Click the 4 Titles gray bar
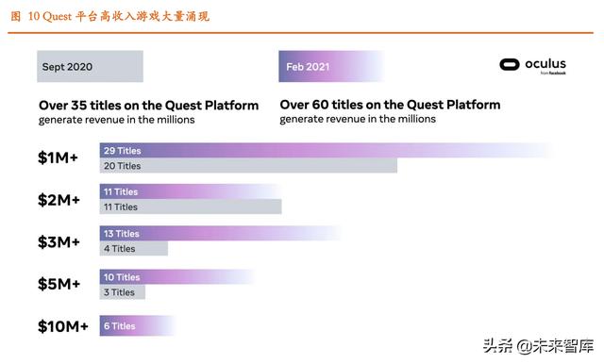This screenshot has height=364, width=604. click(x=134, y=249)
